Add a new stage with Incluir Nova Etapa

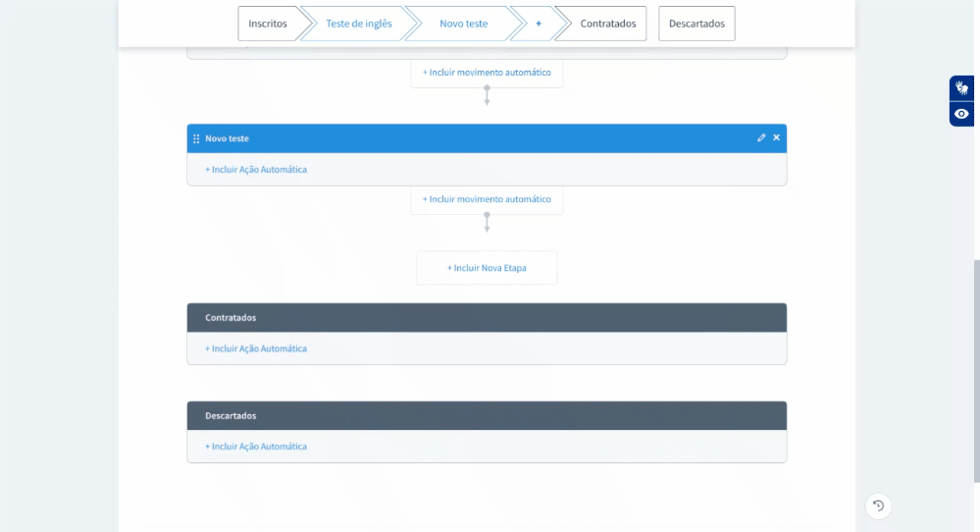coord(487,268)
